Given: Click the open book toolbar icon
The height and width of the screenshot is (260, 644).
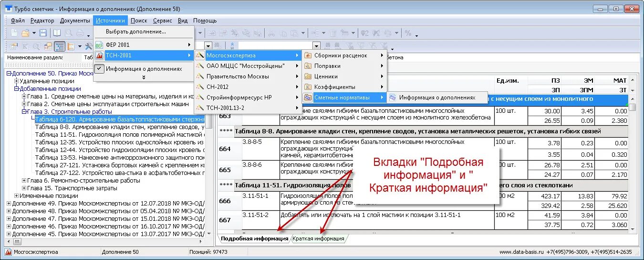Looking at the screenshot, I should [x=57, y=33].
